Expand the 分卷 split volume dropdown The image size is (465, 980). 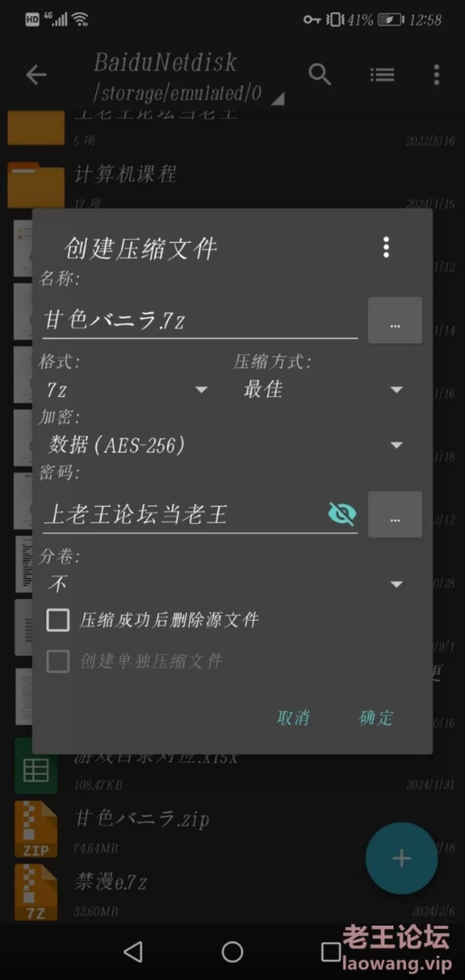[x=225, y=584]
